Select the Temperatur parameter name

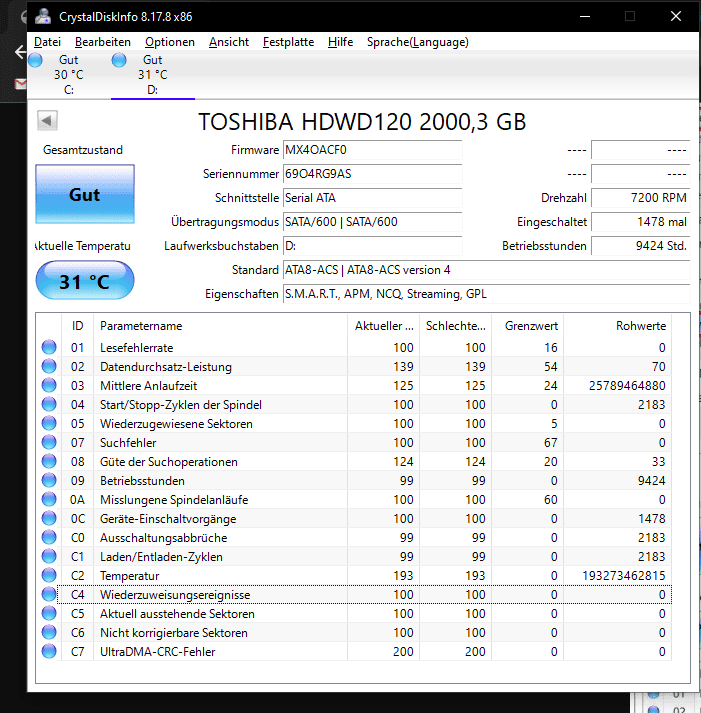point(130,576)
